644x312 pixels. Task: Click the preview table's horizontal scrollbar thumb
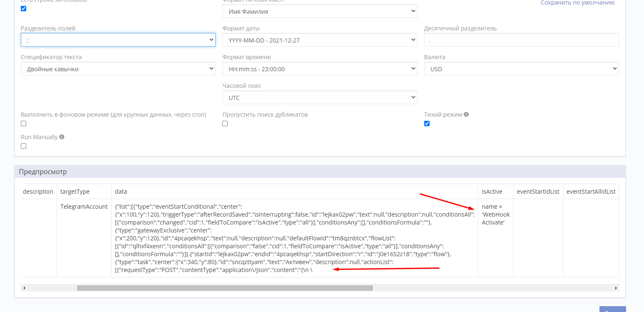point(225,288)
